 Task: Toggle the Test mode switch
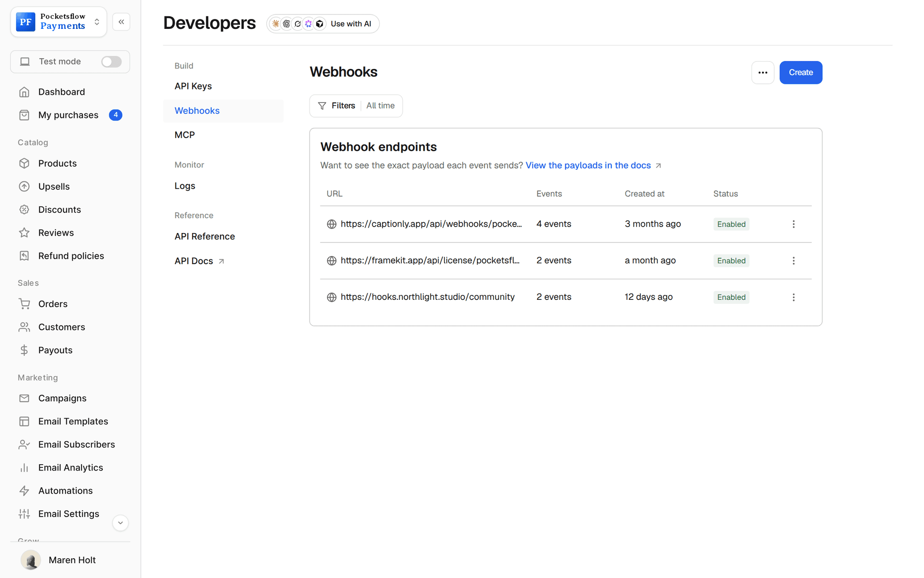(111, 61)
